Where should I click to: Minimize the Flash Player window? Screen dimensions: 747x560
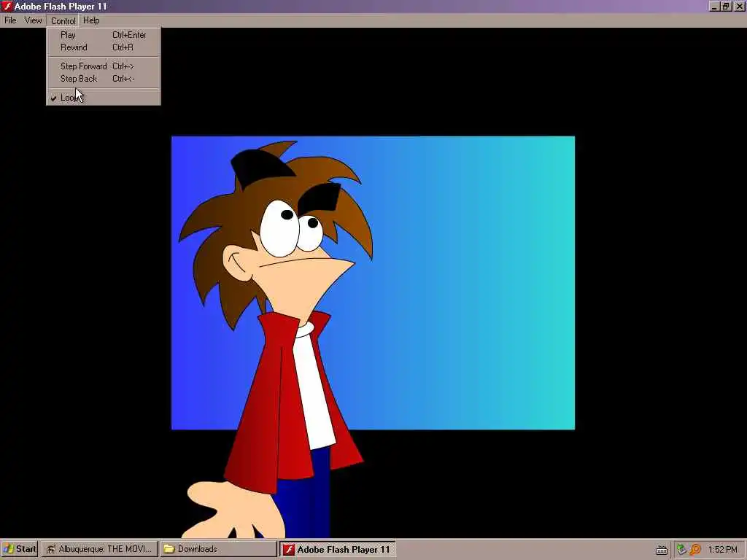[x=714, y=6]
